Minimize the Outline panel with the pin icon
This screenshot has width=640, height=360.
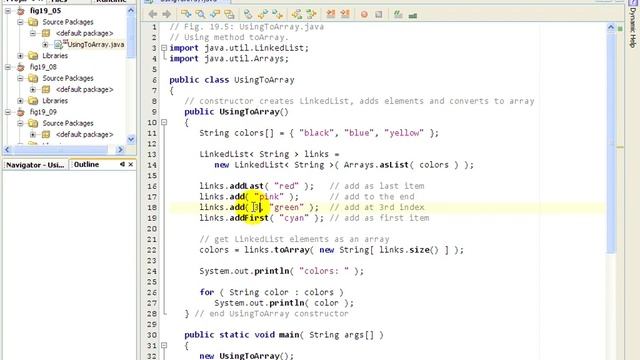[122, 164]
